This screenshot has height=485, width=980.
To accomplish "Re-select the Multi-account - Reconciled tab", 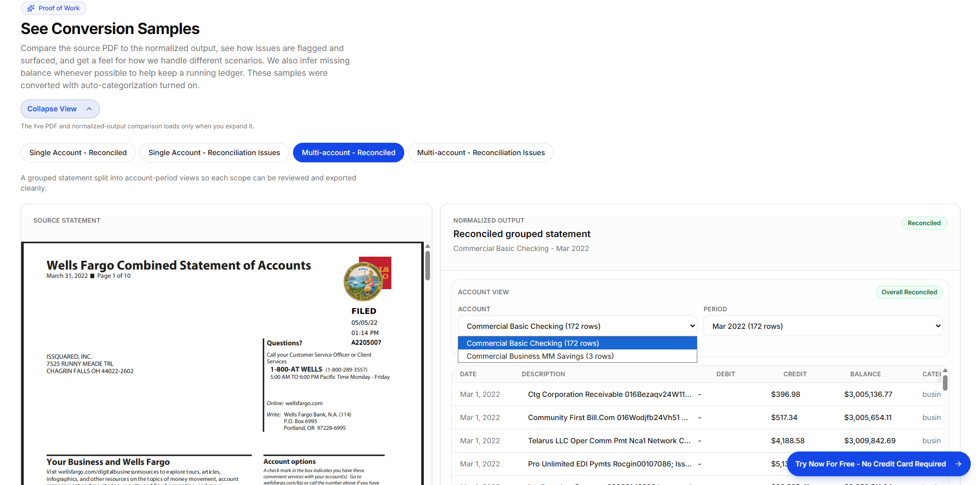I will 348,153.
